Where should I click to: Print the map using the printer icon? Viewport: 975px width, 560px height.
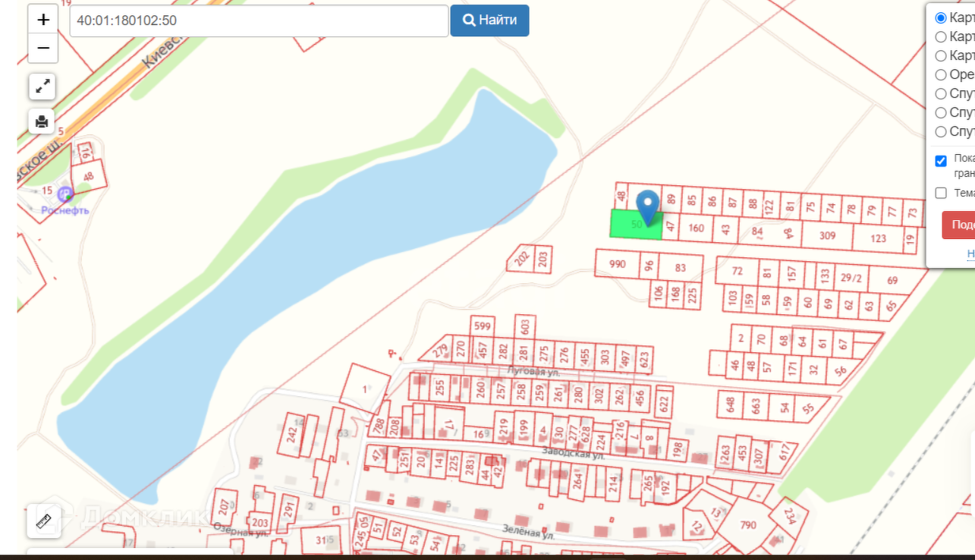[x=42, y=121]
